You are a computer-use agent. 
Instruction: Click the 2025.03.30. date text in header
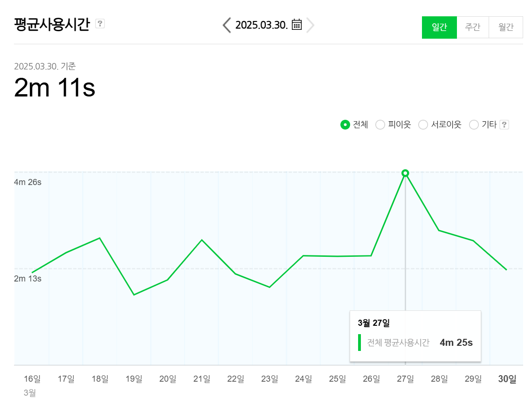262,25
